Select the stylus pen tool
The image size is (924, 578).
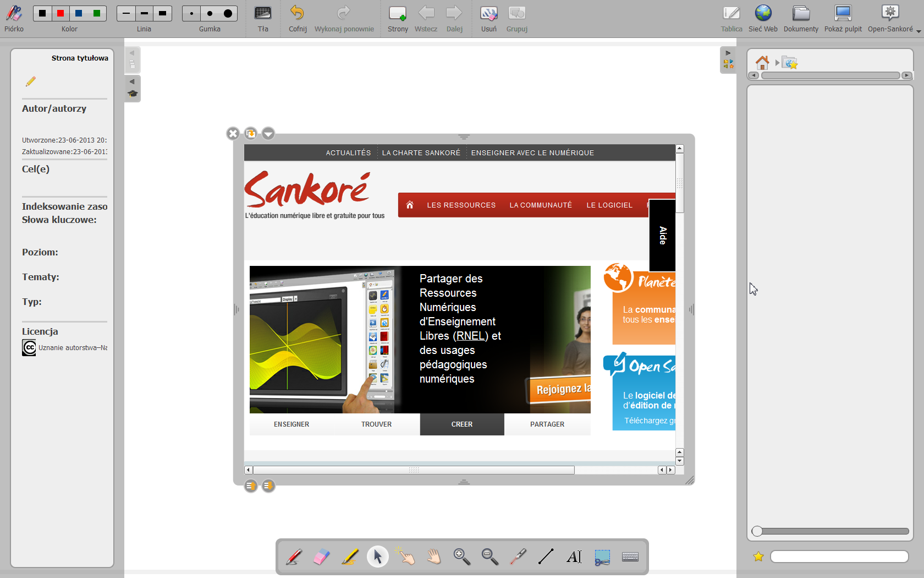(x=294, y=557)
